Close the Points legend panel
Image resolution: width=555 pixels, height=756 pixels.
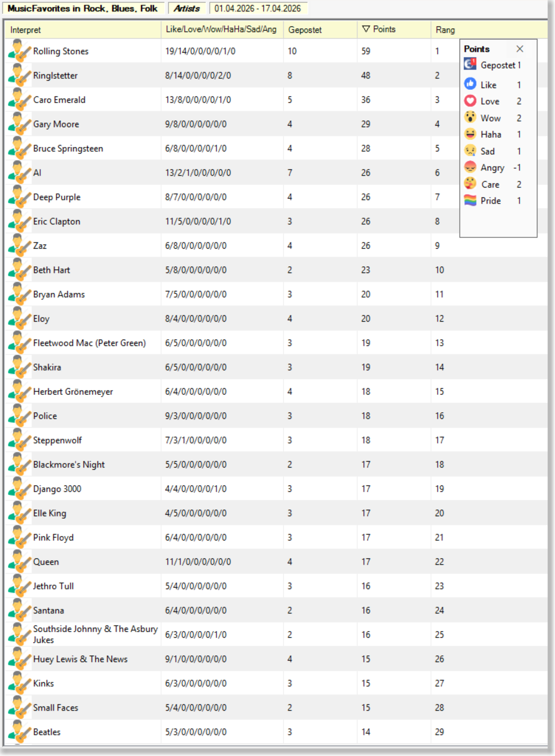tap(520, 49)
